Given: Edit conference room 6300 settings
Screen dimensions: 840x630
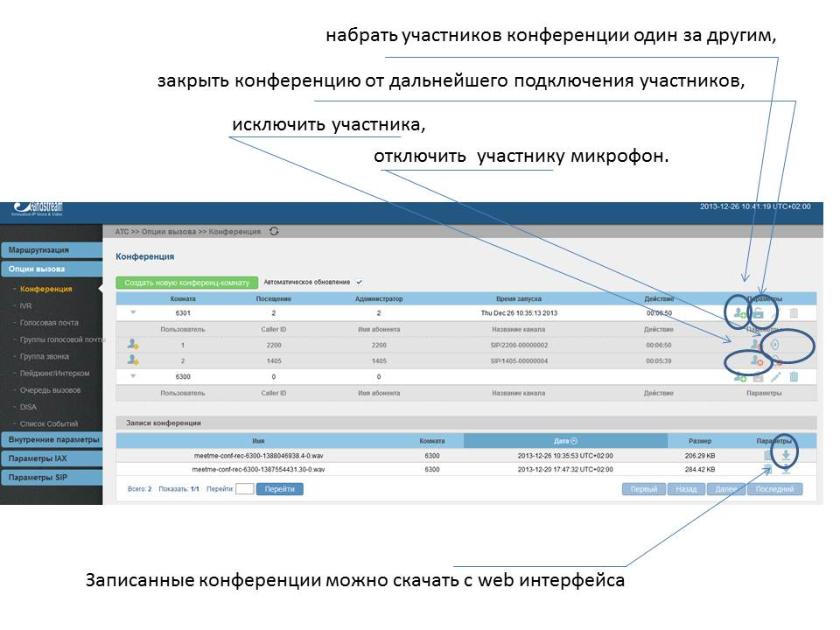Looking at the screenshot, I should pyautogui.click(x=775, y=376).
